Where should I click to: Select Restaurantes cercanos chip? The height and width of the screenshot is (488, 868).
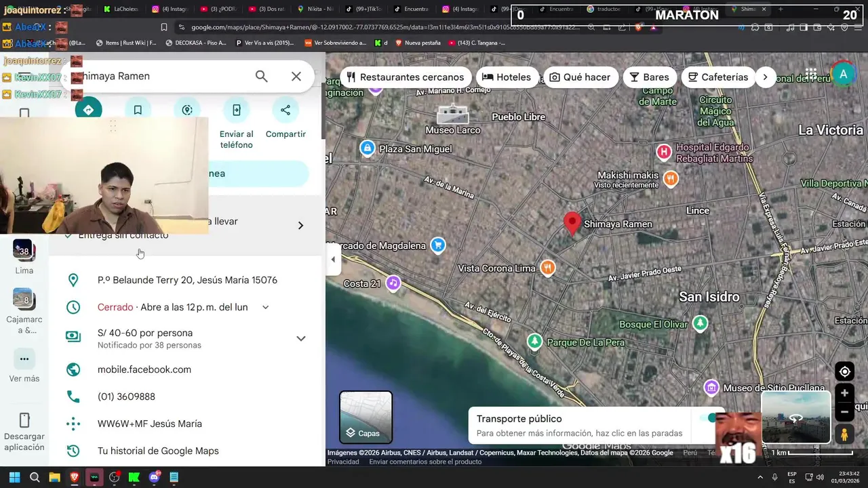click(x=406, y=77)
